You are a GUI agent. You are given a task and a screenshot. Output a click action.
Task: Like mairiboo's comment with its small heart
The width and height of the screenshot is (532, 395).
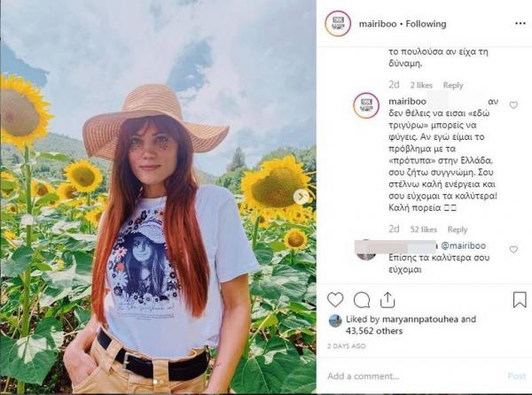pyautogui.click(x=513, y=105)
